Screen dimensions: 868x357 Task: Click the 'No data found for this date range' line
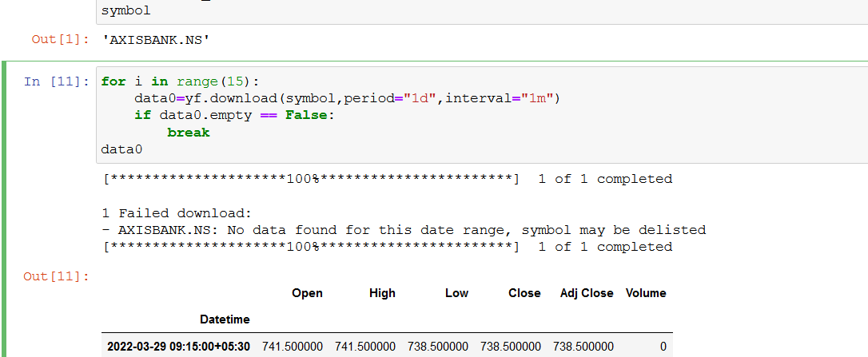click(404, 230)
